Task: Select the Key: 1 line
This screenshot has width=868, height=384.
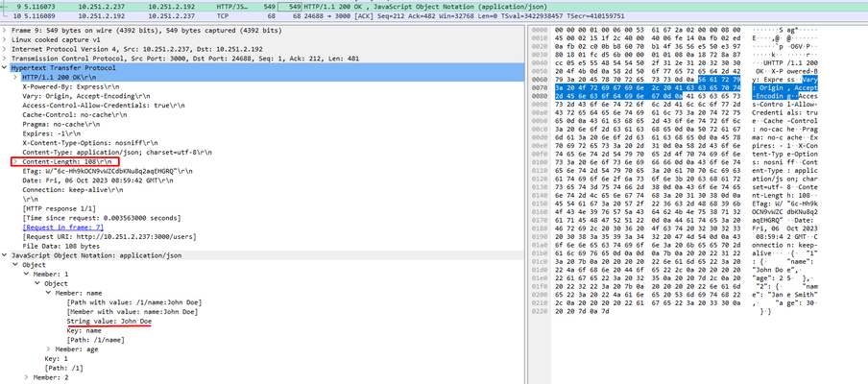Action: [x=57, y=358]
